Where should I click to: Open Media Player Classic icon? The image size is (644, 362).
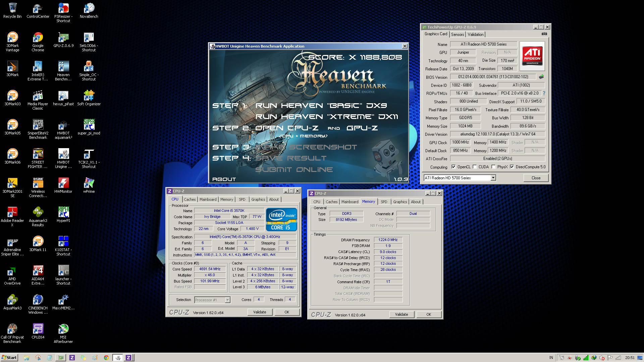38,100
